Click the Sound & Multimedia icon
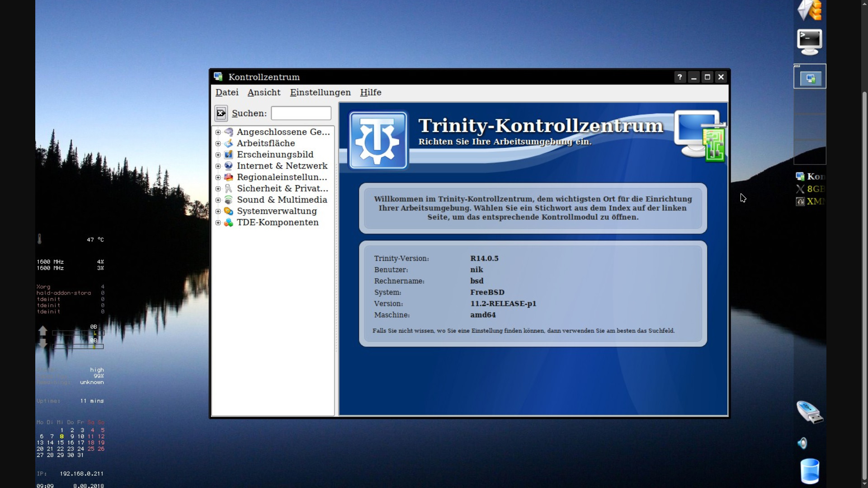 tap(229, 200)
